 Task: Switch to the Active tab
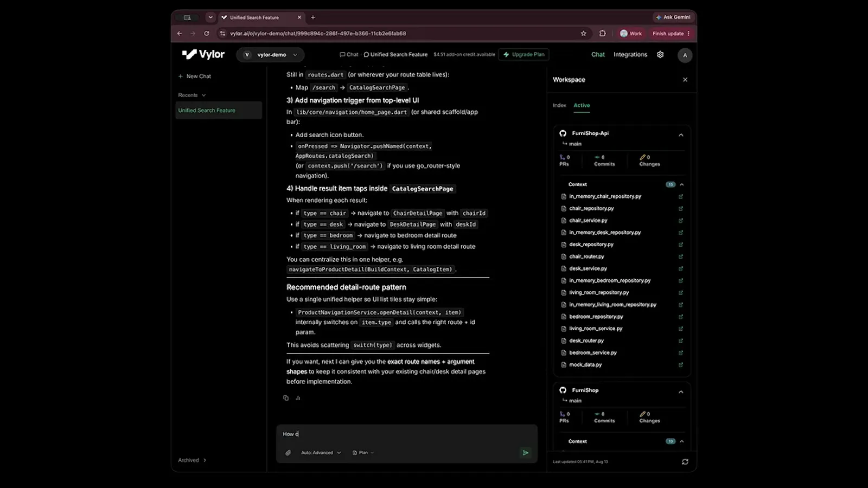[x=582, y=106]
